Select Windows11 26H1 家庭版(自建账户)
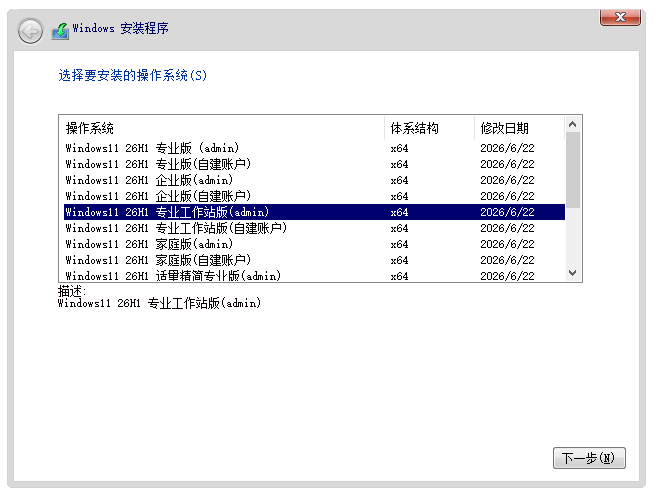This screenshot has width=657, height=500. 314,260
